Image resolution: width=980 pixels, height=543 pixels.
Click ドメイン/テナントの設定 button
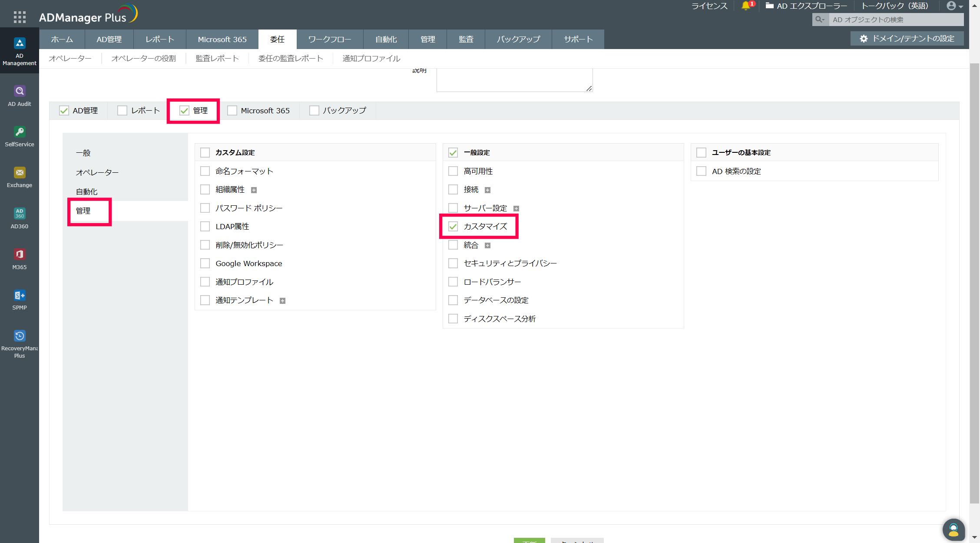click(907, 38)
